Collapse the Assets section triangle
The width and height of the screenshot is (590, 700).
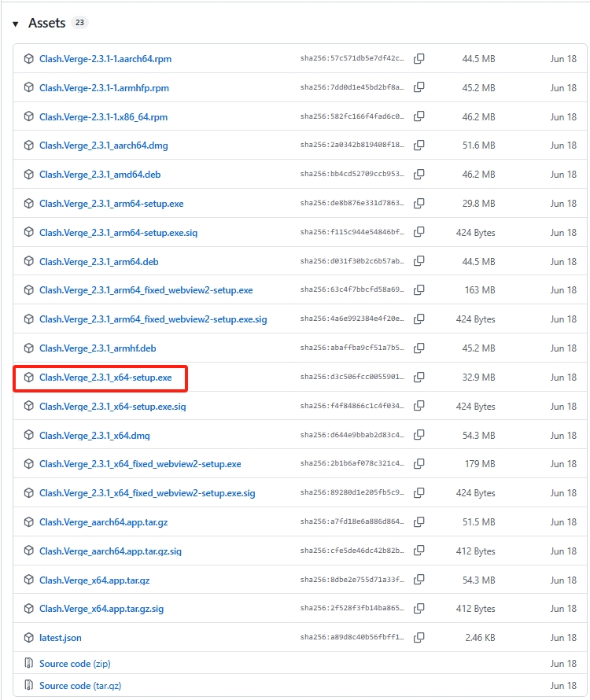point(16,24)
